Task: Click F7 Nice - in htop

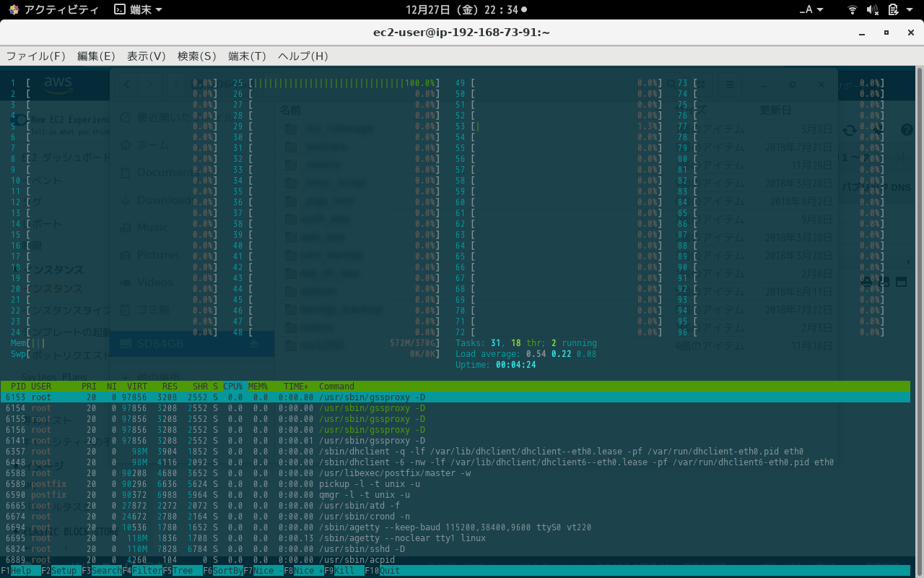Action: click(263, 571)
